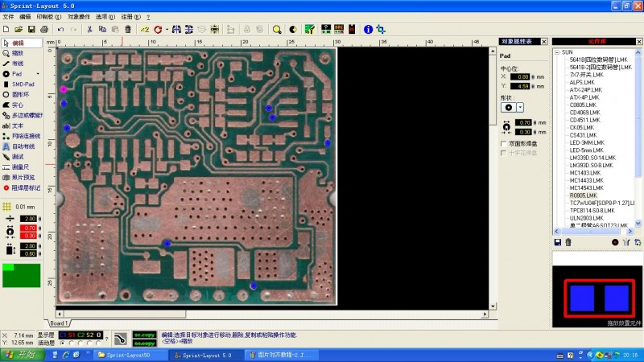Enable the 双面形焊盘 checkbox
The width and height of the screenshot is (644, 362).
(504, 144)
